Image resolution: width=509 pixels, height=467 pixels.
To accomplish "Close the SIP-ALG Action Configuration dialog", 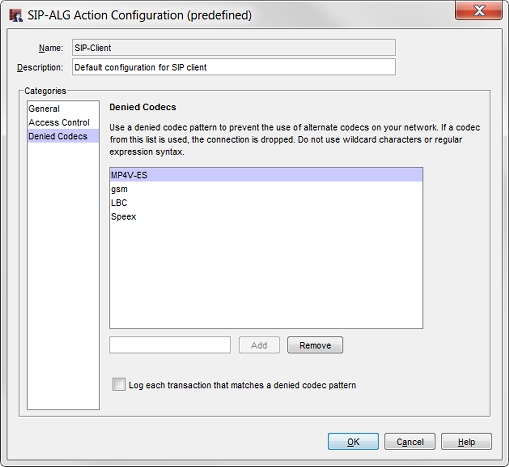I will coord(479,10).
